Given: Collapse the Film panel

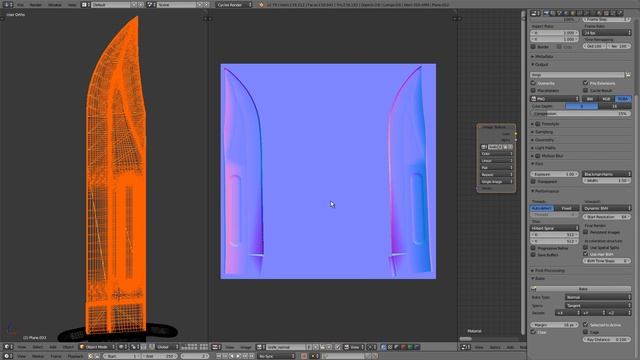Looking at the screenshot, I should click(539, 164).
